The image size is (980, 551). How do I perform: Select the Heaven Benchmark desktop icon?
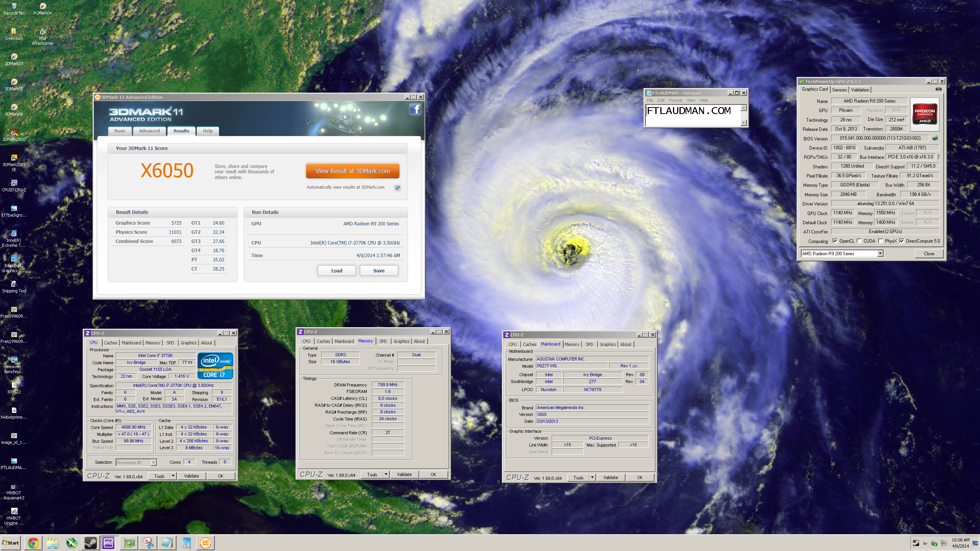tap(14, 365)
